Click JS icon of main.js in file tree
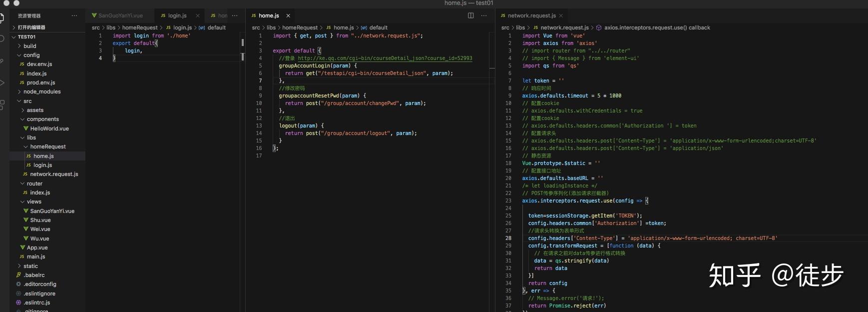Viewport: 868px width, 312px height. point(22,256)
